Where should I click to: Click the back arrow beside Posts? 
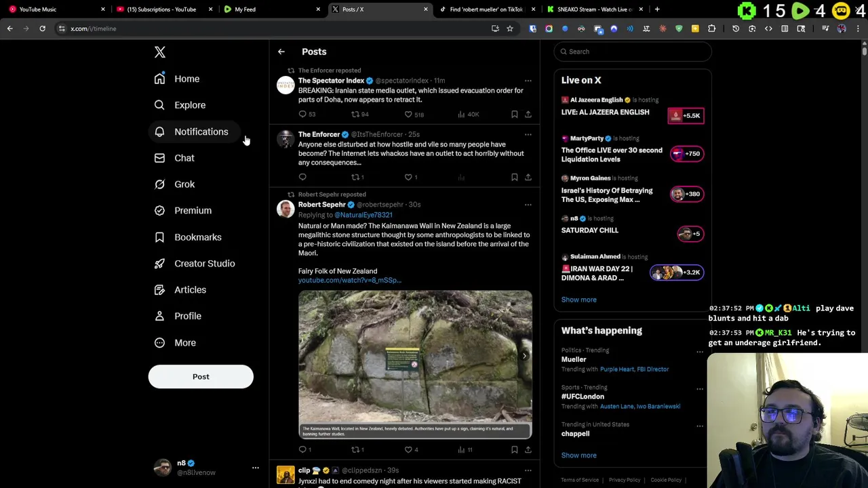(281, 52)
